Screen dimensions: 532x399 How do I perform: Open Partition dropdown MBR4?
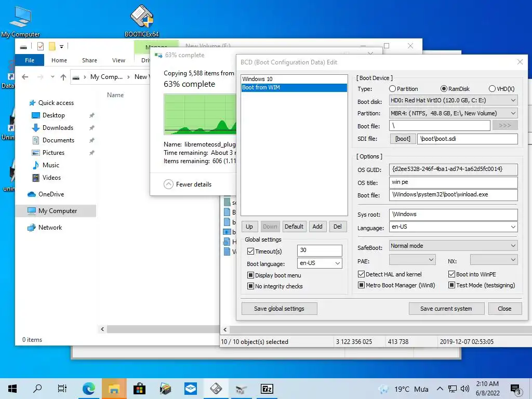point(453,113)
